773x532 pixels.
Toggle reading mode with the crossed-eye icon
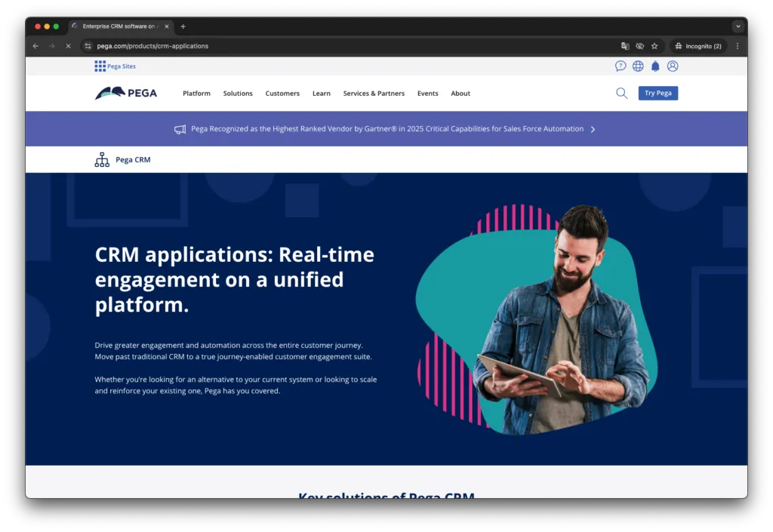pyautogui.click(x=640, y=45)
